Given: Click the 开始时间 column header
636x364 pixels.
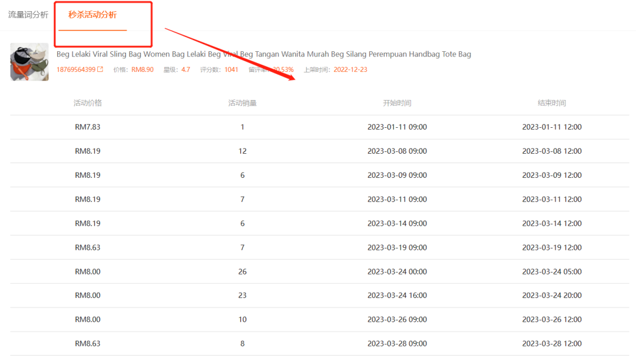Looking at the screenshot, I should (x=397, y=103).
